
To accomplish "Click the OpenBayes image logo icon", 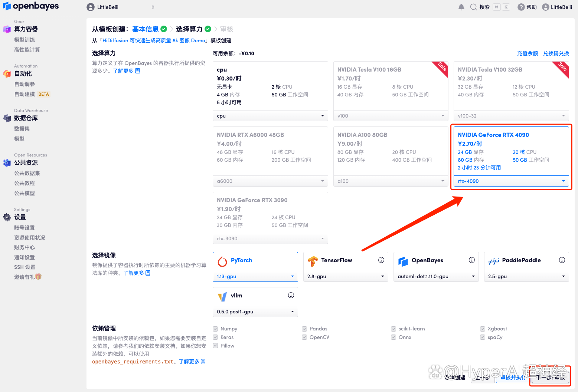I will click(x=403, y=261).
